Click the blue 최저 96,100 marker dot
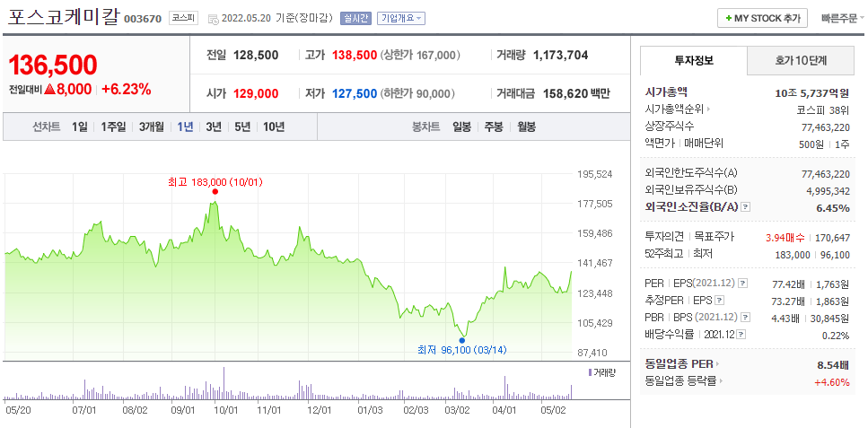The width and height of the screenshot is (868, 428). point(462,340)
